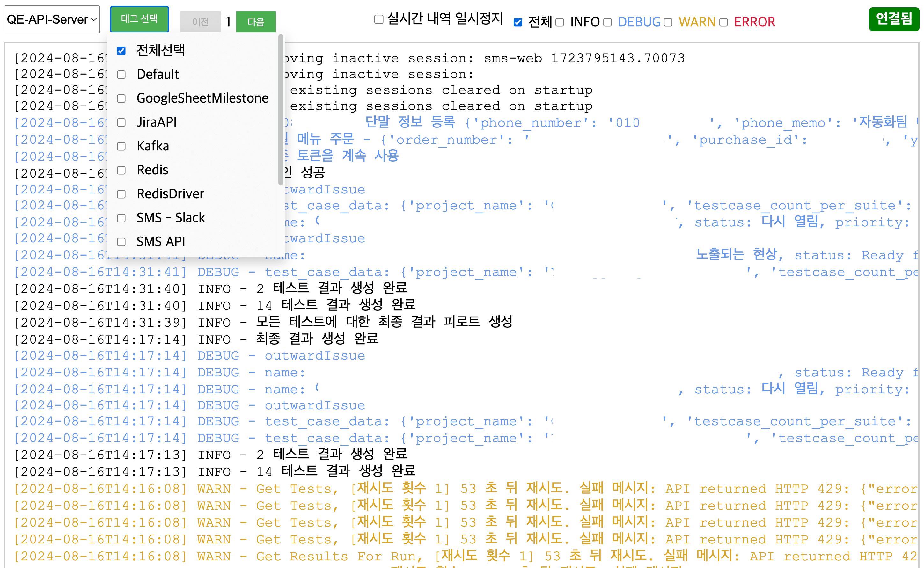
Task: Click the tag dropdown scrollbar thumb
Action: tap(281, 110)
